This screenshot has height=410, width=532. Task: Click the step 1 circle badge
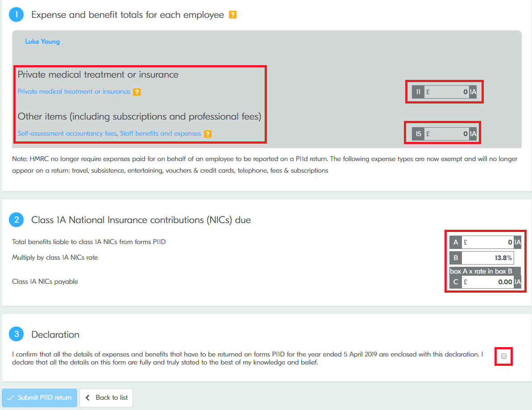click(16, 15)
